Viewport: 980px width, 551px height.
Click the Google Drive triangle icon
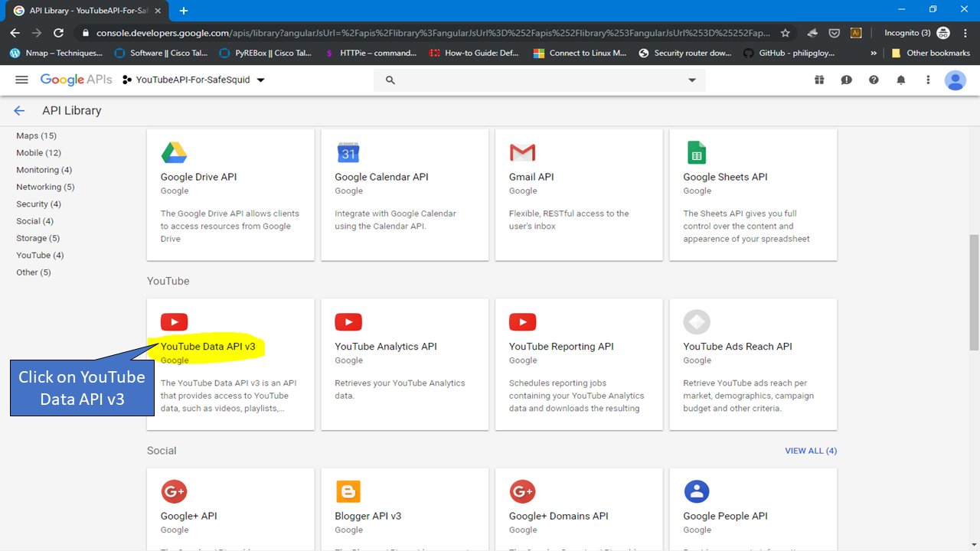174,152
